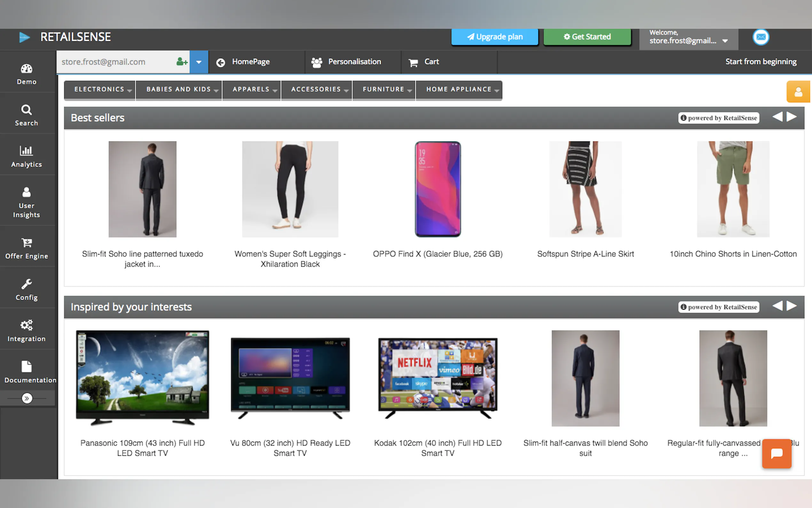
Task: Click the RetailSense logo icon
Action: click(25, 37)
